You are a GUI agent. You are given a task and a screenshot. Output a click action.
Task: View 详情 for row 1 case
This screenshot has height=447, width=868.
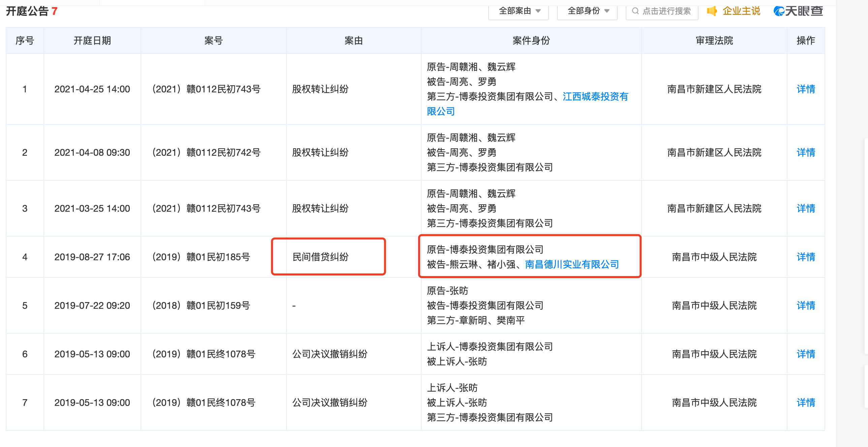click(806, 89)
